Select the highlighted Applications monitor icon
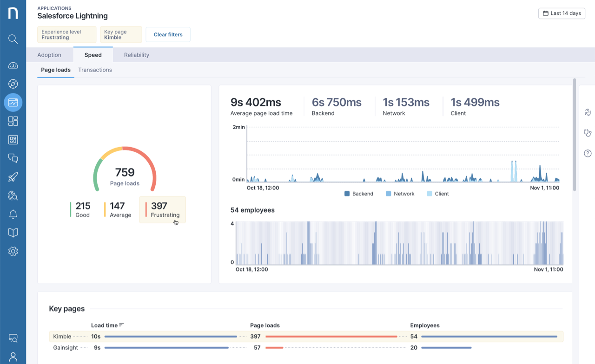This screenshot has height=364, width=595. [13, 102]
